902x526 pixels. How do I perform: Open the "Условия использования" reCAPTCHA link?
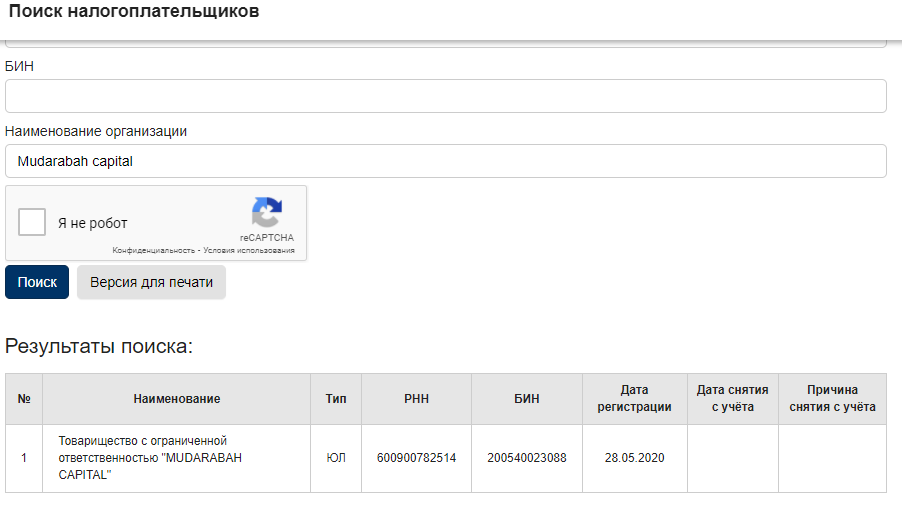247,250
